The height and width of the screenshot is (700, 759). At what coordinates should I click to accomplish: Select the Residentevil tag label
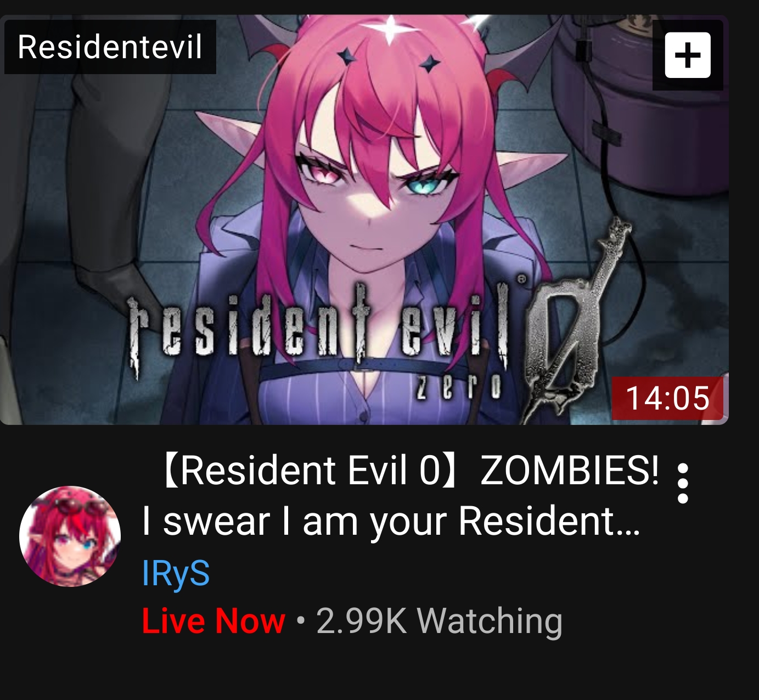110,47
